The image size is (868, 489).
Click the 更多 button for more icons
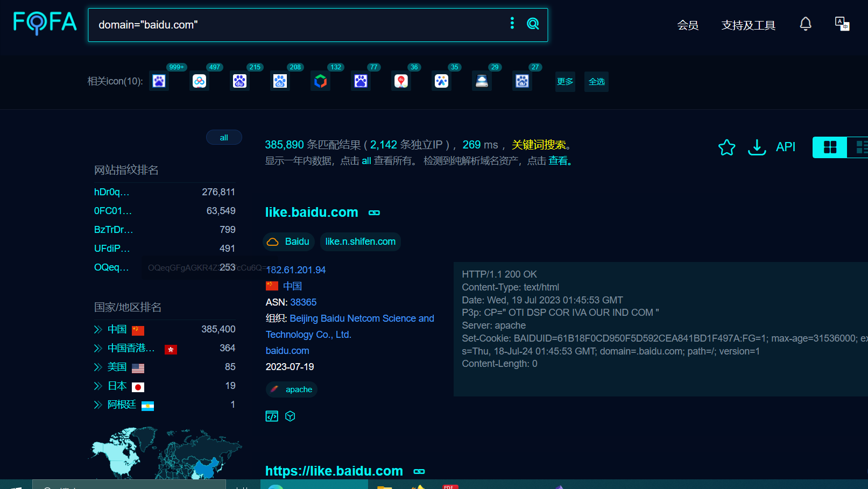click(x=565, y=82)
